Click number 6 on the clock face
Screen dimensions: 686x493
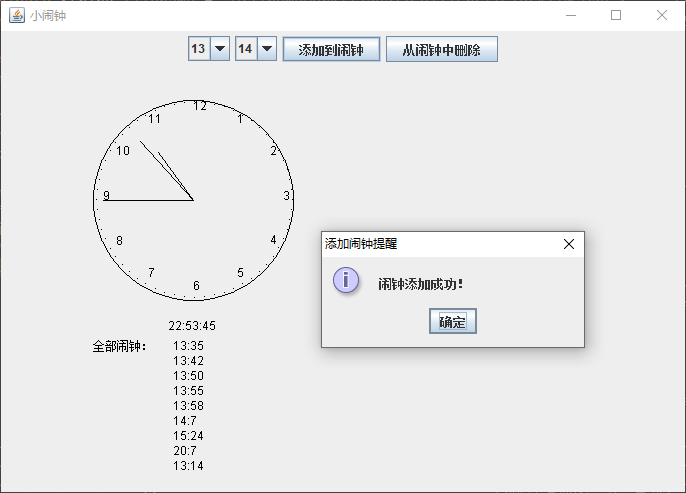tap(196, 286)
